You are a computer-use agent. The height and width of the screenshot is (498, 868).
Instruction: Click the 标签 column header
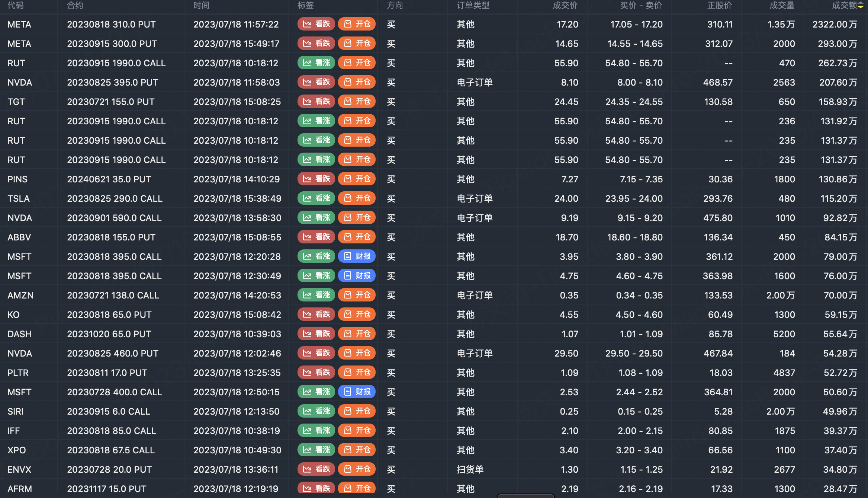(306, 6)
